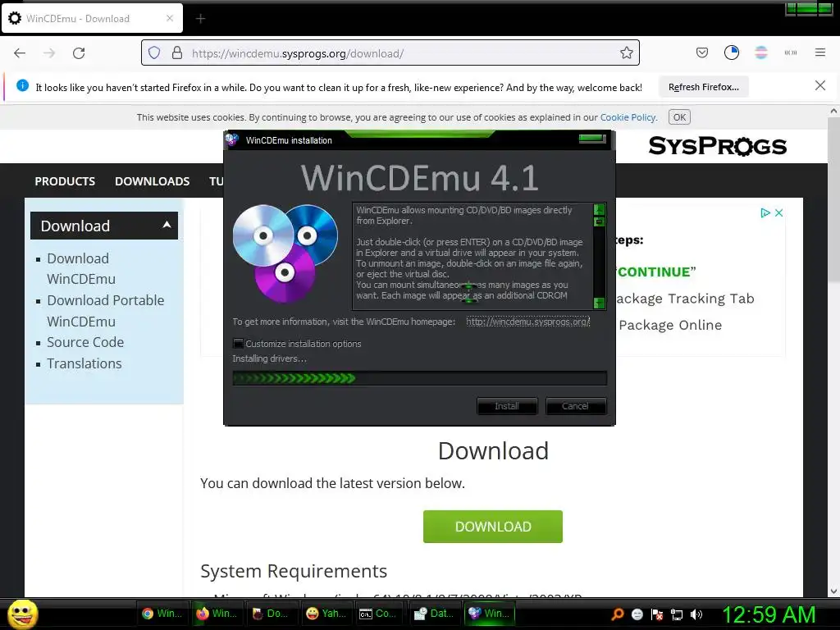Click the 12:59 AM clock
This screenshot has width=840, height=630.
tap(769, 614)
